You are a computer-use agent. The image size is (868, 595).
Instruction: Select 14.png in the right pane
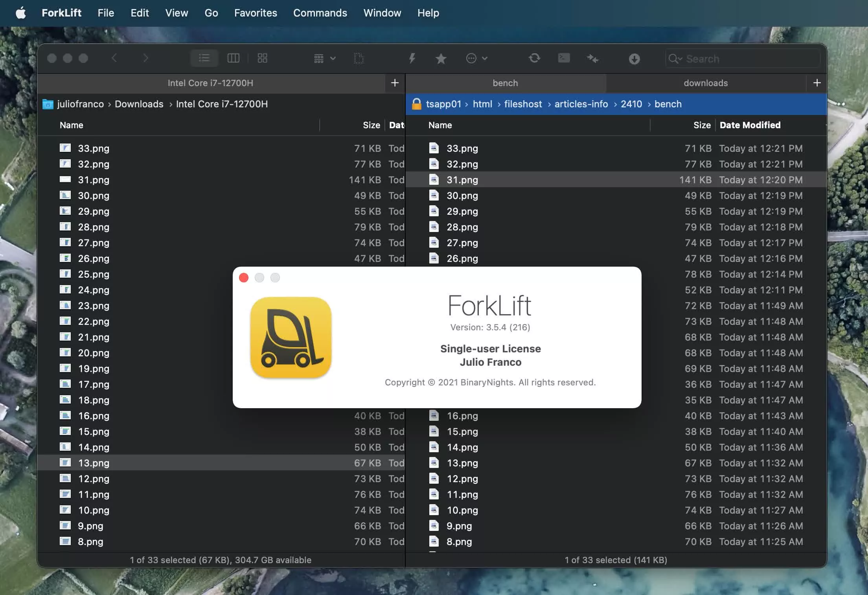tap(462, 447)
